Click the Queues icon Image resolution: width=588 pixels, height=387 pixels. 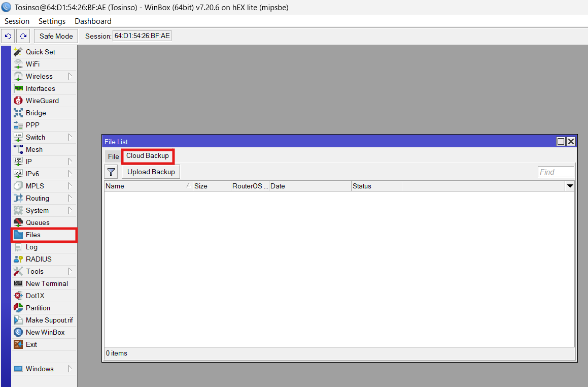[18, 222]
